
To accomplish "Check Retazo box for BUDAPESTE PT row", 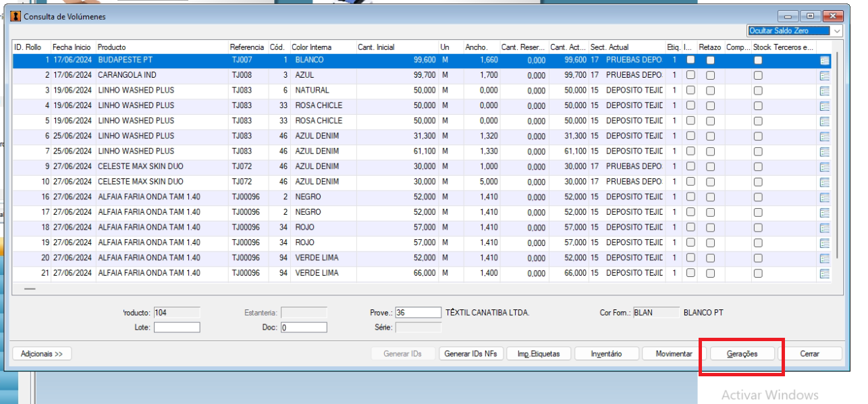I will tap(710, 60).
